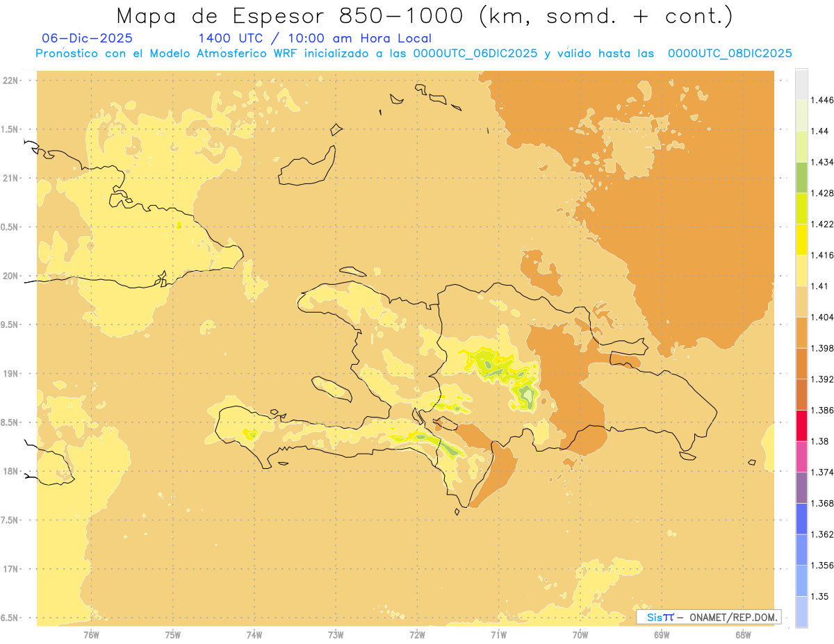
Task: Select the color bar segment between 1.434 and 1.44
Action: 801,147
